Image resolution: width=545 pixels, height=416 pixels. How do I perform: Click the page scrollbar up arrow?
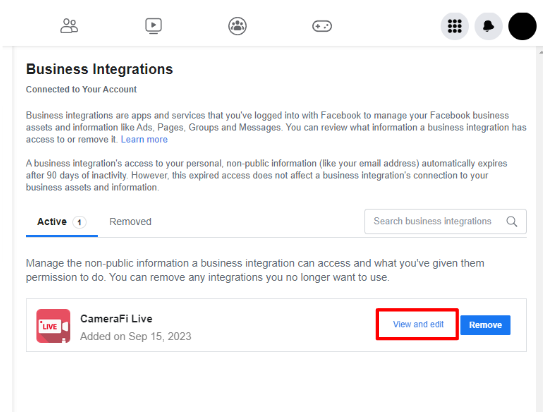click(x=541, y=52)
